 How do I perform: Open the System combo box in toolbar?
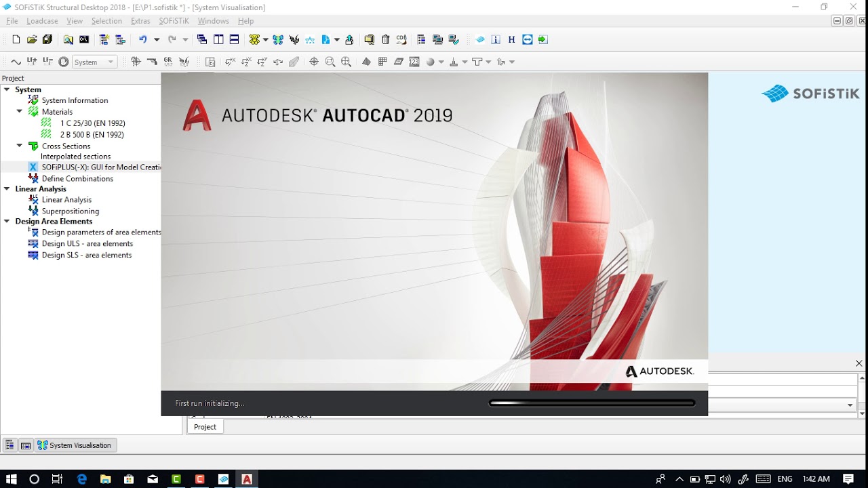coord(94,62)
